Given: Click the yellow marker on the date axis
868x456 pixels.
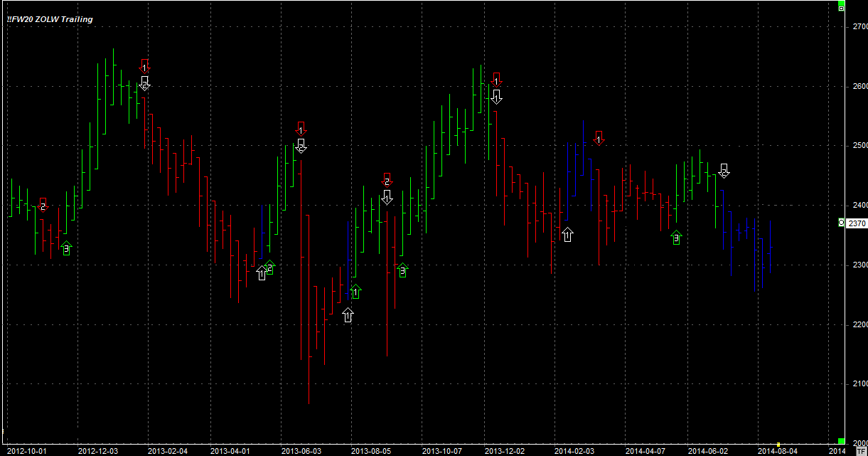Looking at the screenshot, I should point(778,445).
